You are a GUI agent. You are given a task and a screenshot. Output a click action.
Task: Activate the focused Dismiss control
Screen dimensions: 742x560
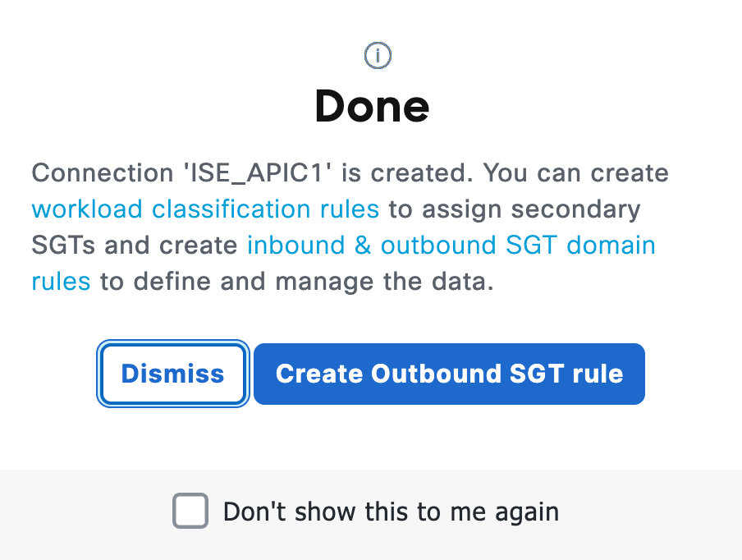coord(172,374)
